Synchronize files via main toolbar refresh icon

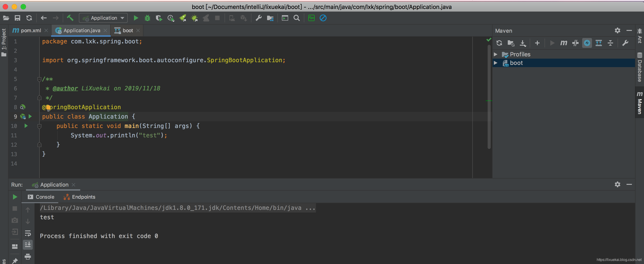coord(29,18)
